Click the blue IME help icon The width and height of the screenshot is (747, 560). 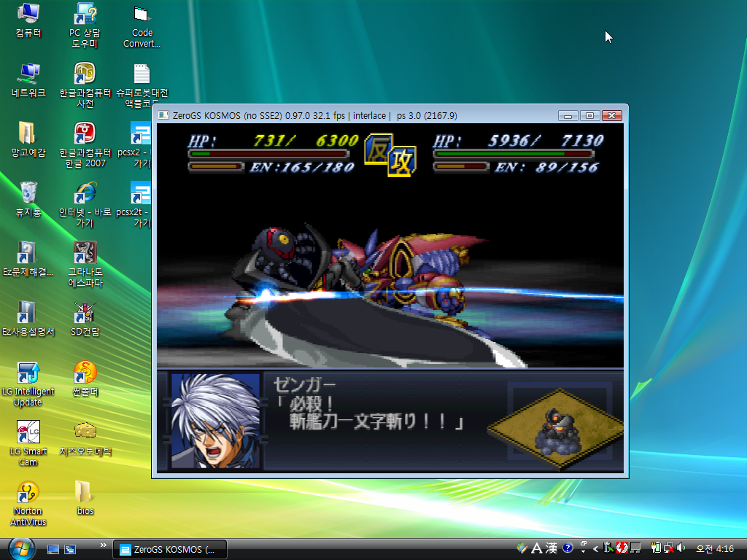(x=568, y=548)
